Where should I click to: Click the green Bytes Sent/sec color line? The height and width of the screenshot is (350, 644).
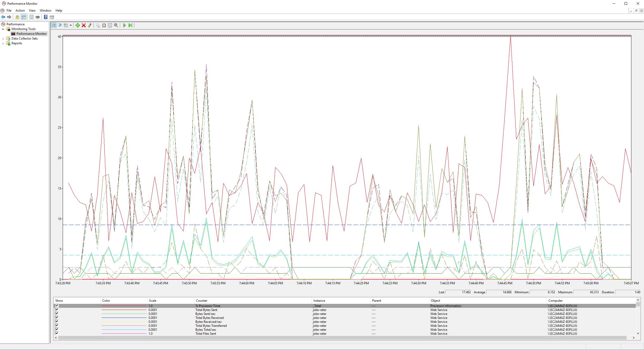(124, 314)
